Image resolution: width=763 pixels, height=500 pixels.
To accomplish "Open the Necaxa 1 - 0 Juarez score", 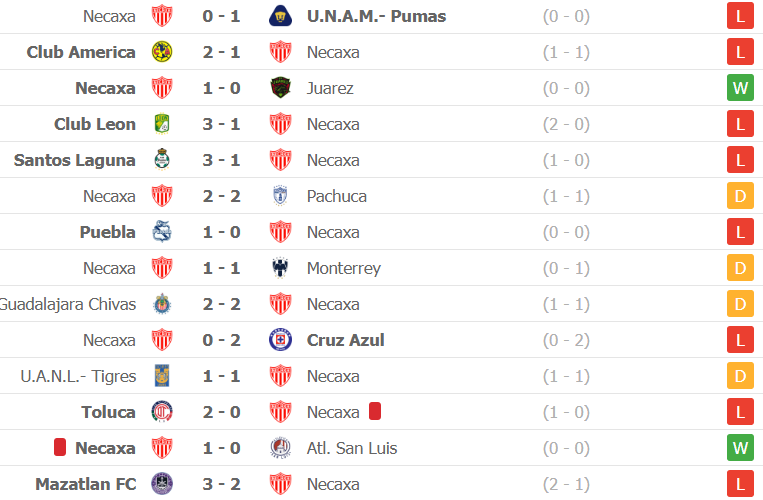I will (221, 88).
